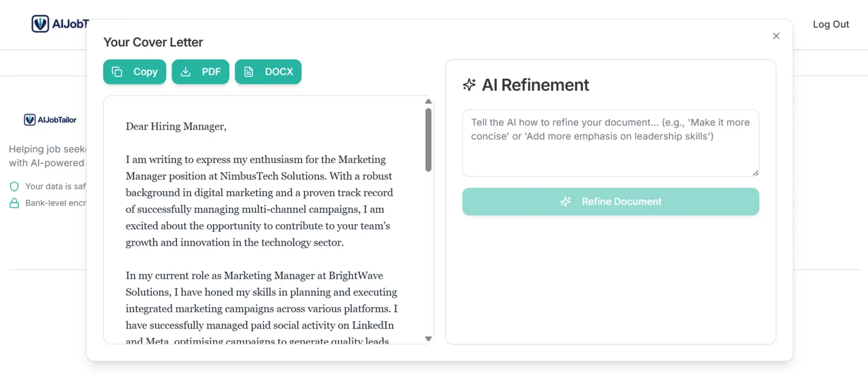The width and height of the screenshot is (868, 373).
Task: Click the resize handle of the refinement text box
Action: pos(755,173)
